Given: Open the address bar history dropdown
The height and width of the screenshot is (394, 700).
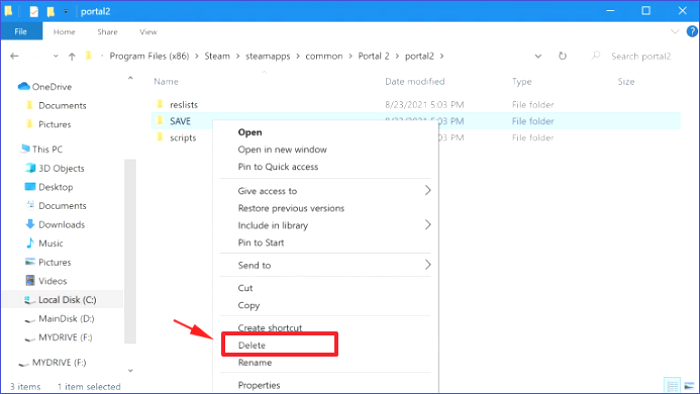Looking at the screenshot, I should [x=538, y=56].
